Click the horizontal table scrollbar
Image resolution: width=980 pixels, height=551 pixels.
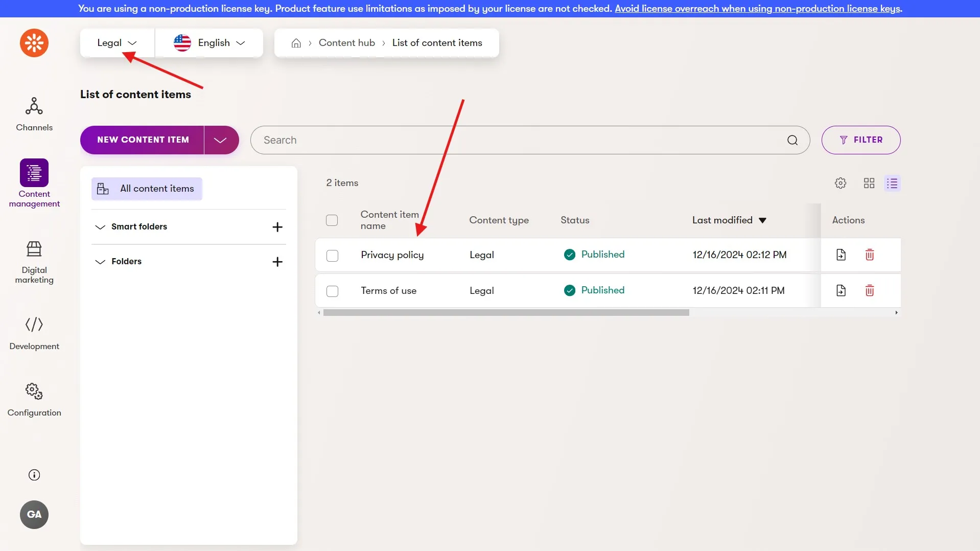click(x=506, y=313)
